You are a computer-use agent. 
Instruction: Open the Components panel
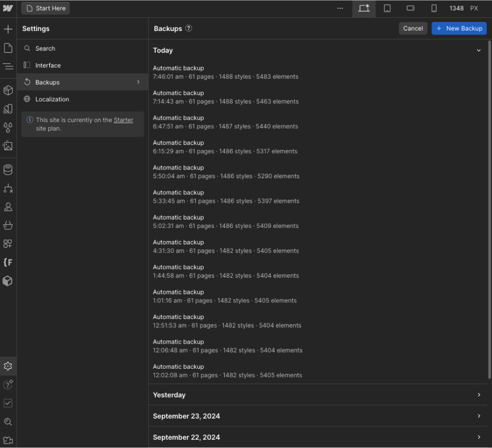[x=8, y=90]
